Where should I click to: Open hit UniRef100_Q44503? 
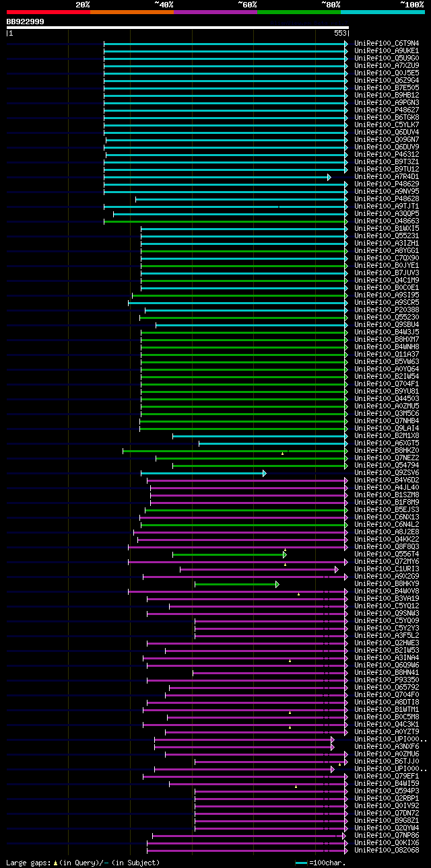pyautogui.click(x=387, y=398)
